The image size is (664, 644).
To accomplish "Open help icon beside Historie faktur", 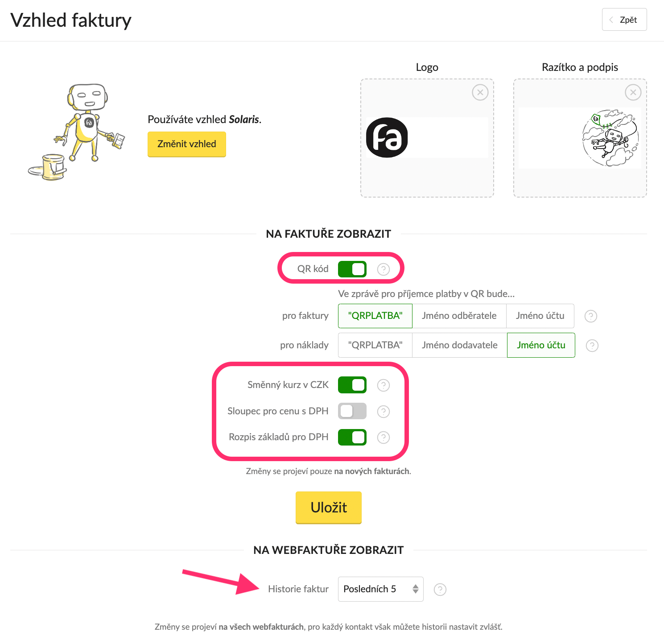I will pos(440,590).
